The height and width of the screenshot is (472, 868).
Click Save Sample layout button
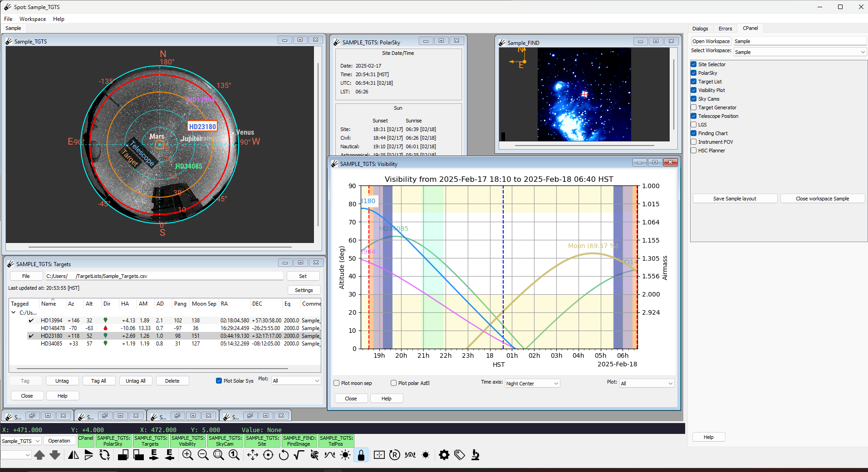click(x=735, y=199)
